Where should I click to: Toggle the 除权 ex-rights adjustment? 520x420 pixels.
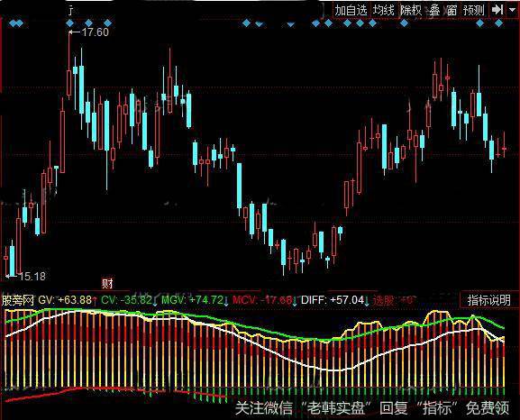[x=411, y=10]
